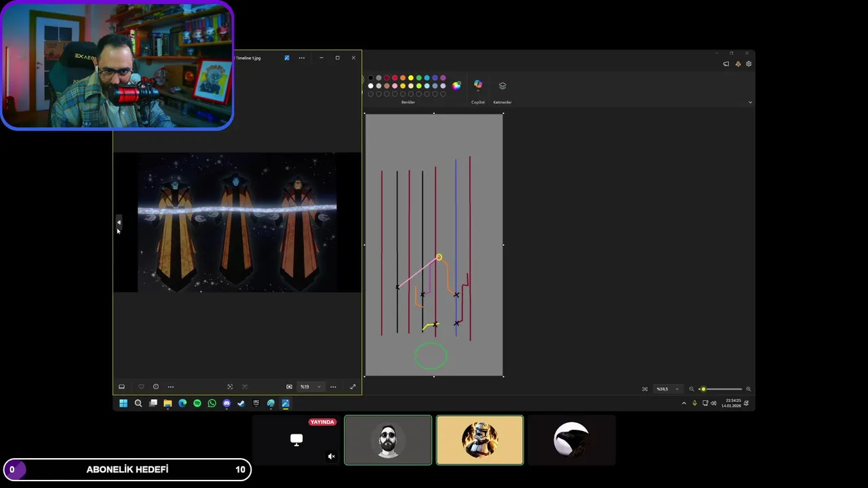
Task: Open Microsoft Edge from the taskbar
Action: [182, 403]
